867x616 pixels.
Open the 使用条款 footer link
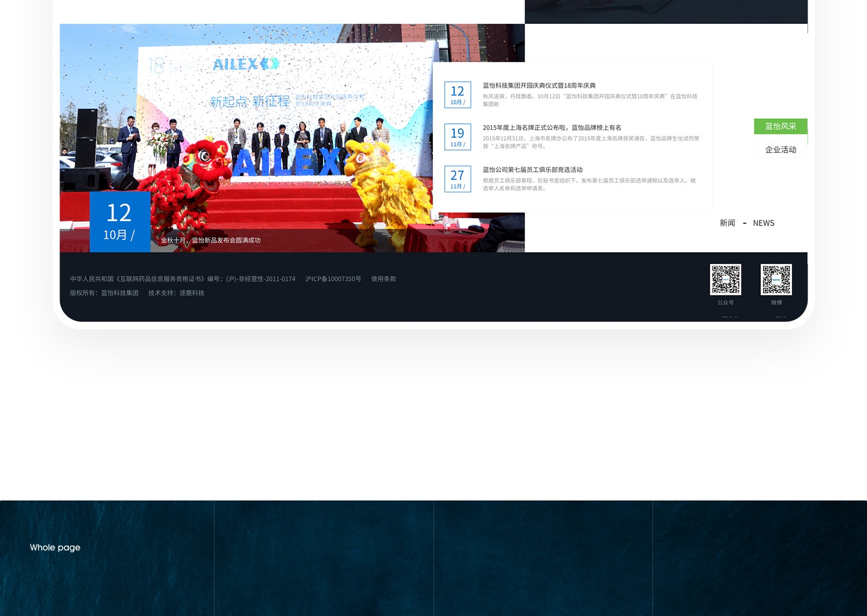[383, 279]
